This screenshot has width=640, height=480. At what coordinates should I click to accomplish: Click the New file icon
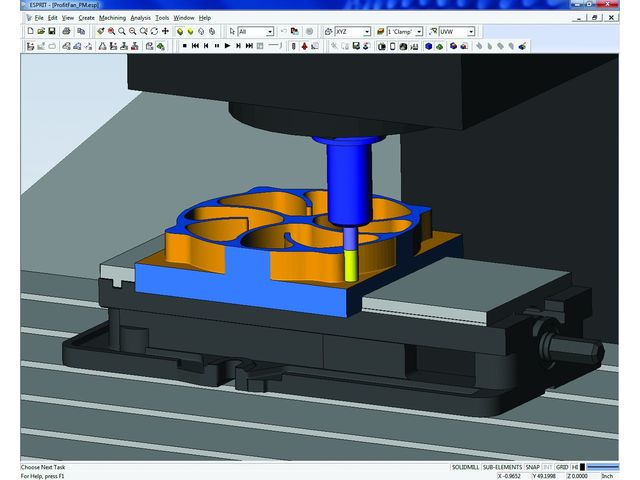coord(32,32)
